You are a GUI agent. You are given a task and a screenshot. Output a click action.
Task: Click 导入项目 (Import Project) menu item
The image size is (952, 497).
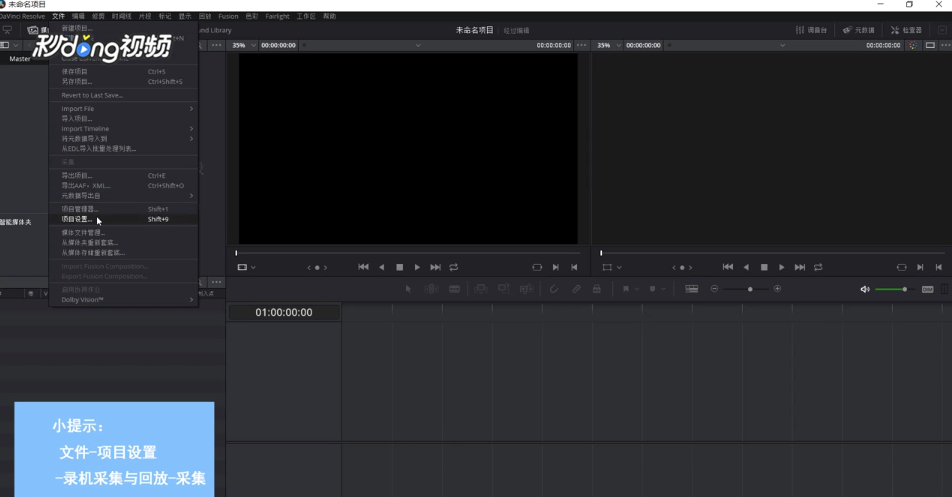[123, 118]
